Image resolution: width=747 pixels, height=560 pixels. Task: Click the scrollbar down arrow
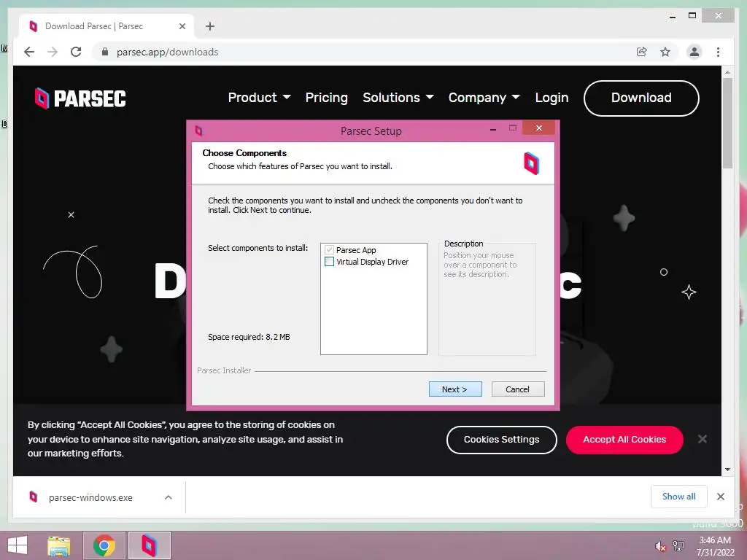pyautogui.click(x=727, y=470)
